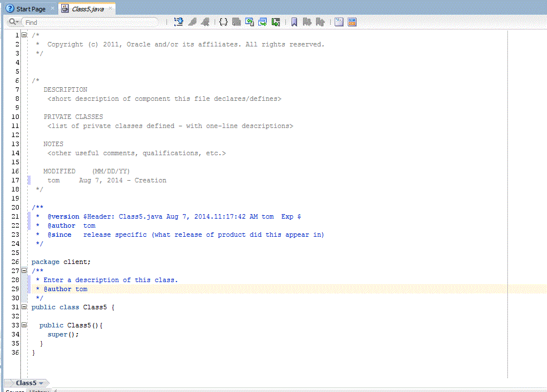Click the green-arrow list icon in toolbar
547x392 pixels.
tap(276, 22)
